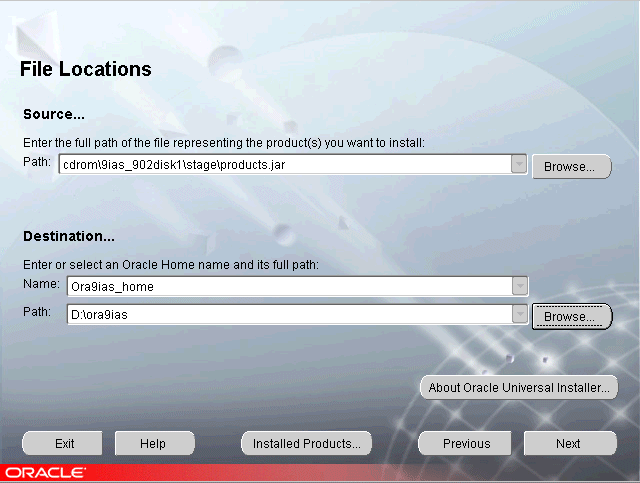This screenshot has width=640, height=483.
Task: Click the 'Name:' label
Action: point(41,283)
